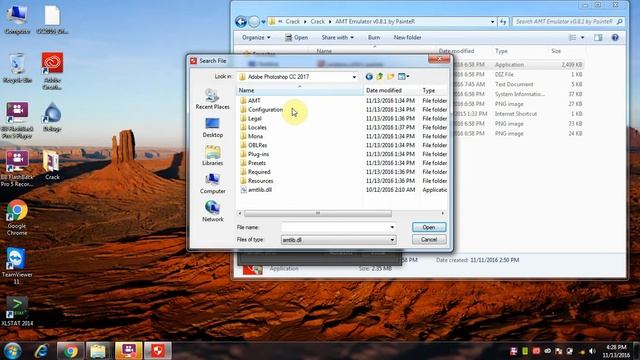Click the horizontal scrollbar thumb in the dialog
The height and width of the screenshot is (360, 640).
click(318, 213)
